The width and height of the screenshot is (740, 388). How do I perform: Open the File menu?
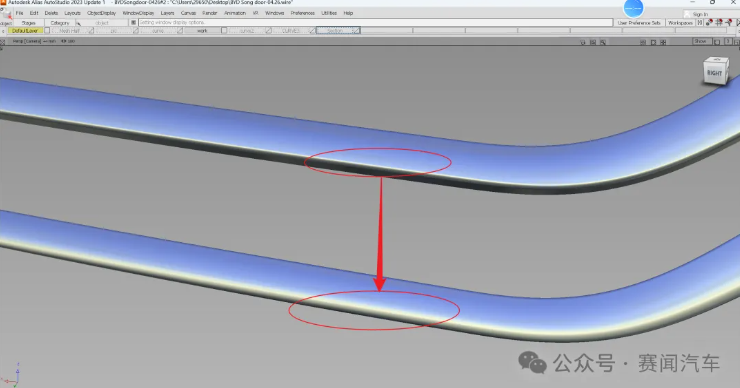19,13
